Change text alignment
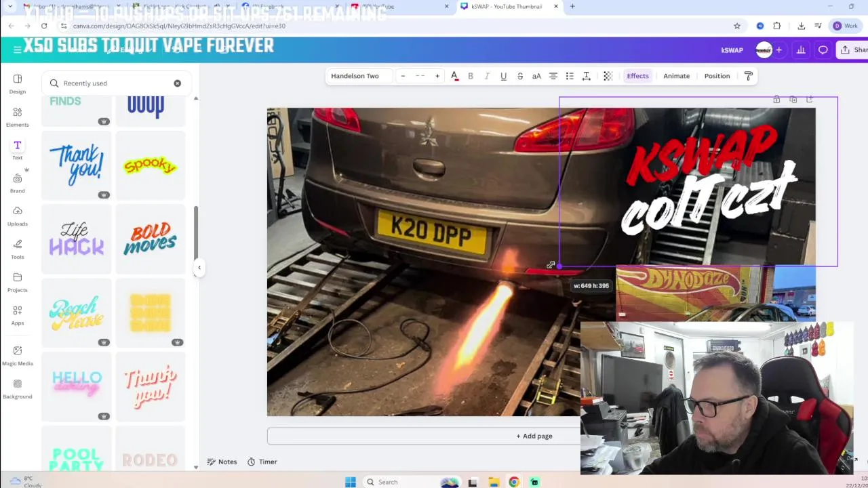 [x=553, y=76]
